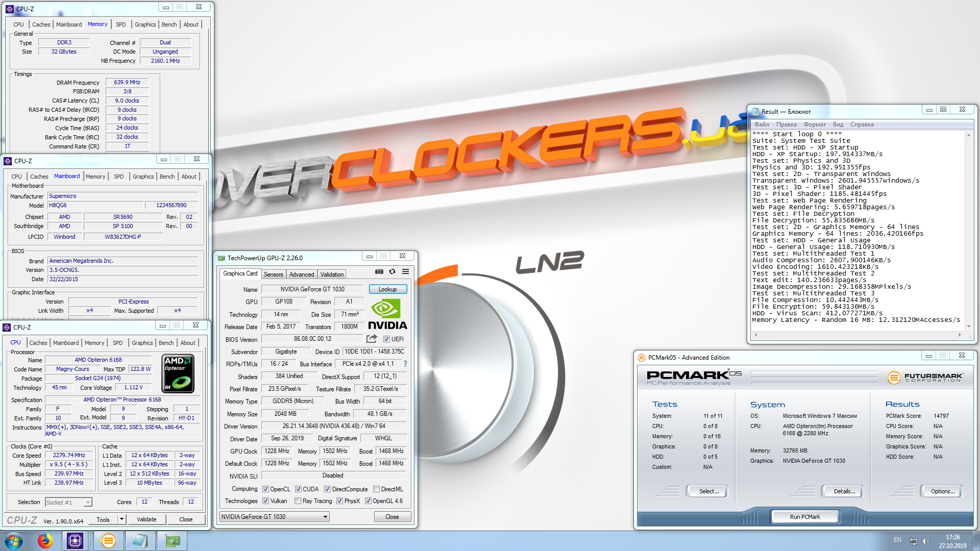Screen dimensions: 980x551
Task: Click the Options... button in PCMark05
Action: click(943, 491)
